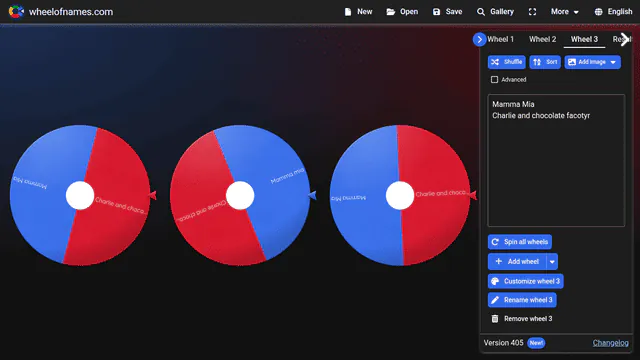The image size is (640, 360).
Task: Shuffle the entries
Action: point(507,62)
